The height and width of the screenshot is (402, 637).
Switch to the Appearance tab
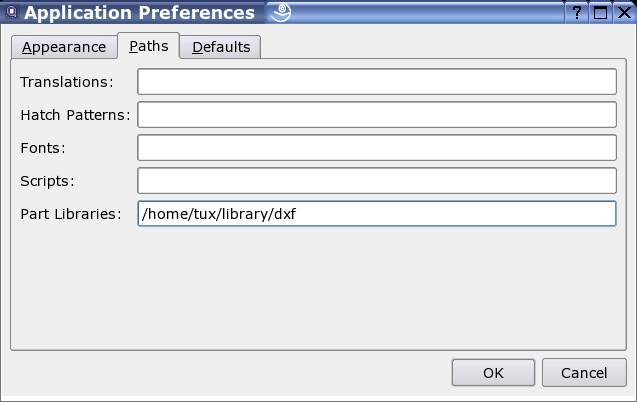pos(64,47)
